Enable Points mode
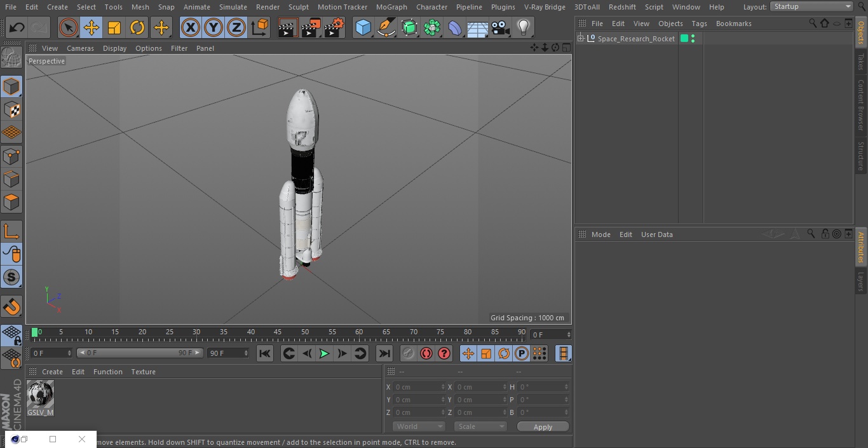 (11, 156)
